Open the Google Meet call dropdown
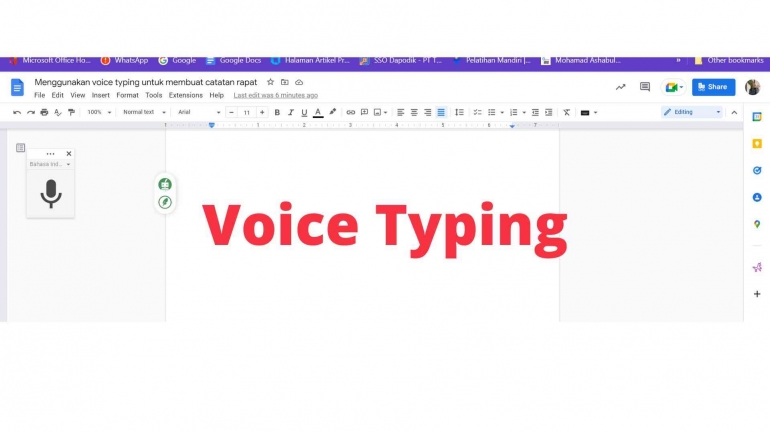 pos(673,87)
